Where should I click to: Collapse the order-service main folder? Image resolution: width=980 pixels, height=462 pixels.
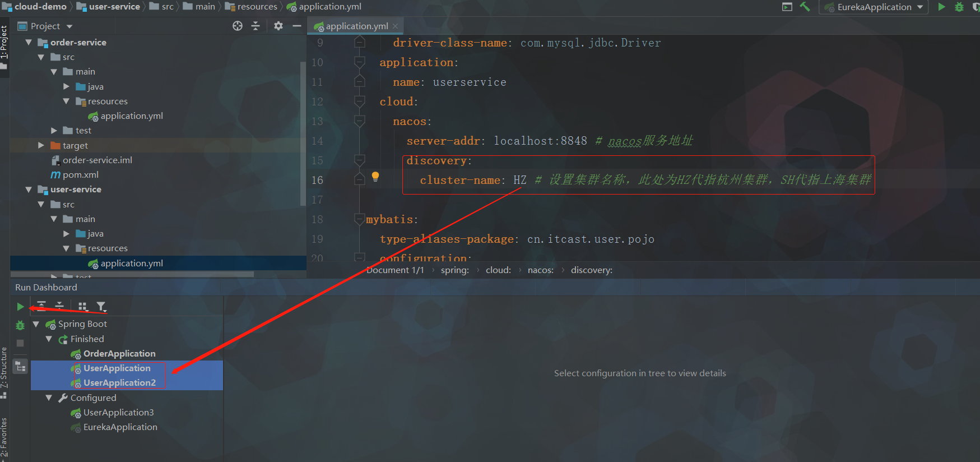coord(54,71)
